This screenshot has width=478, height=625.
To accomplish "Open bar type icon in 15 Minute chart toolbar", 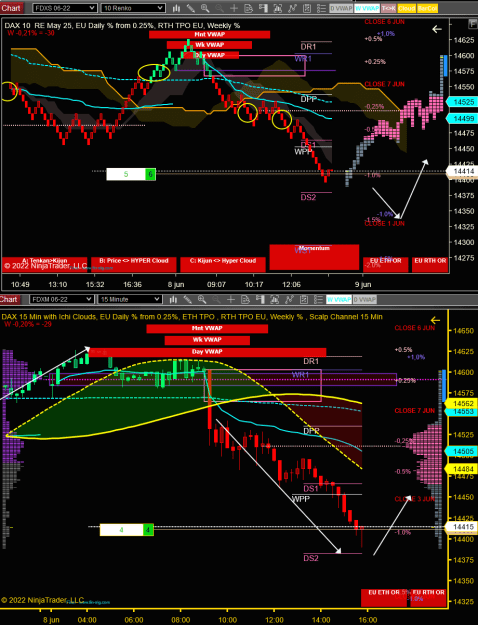I will coord(173,299).
